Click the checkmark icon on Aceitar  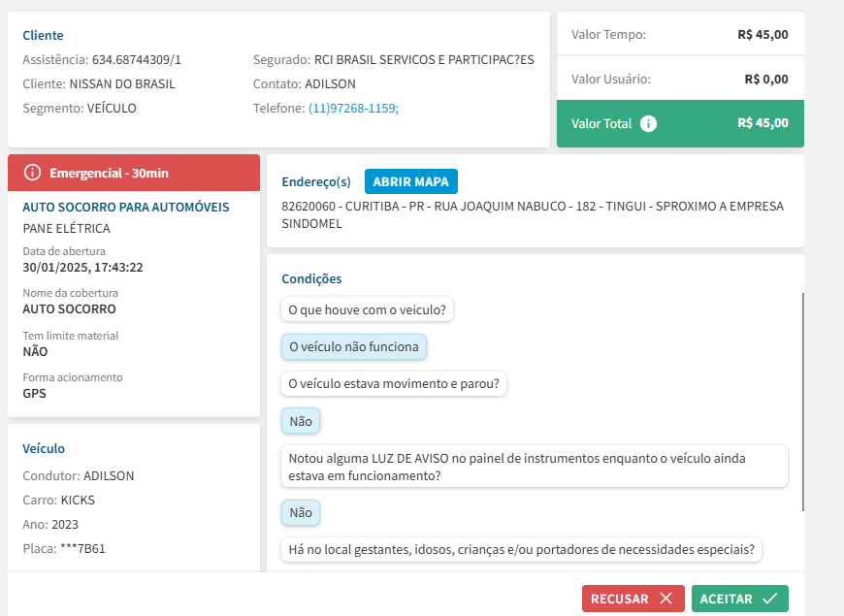[x=769, y=599]
